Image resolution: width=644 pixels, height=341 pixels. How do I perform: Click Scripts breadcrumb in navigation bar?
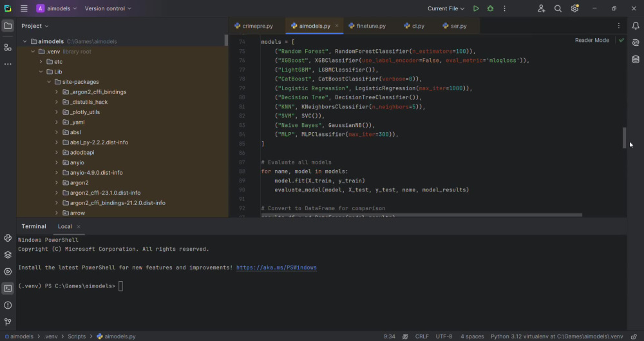(77, 336)
